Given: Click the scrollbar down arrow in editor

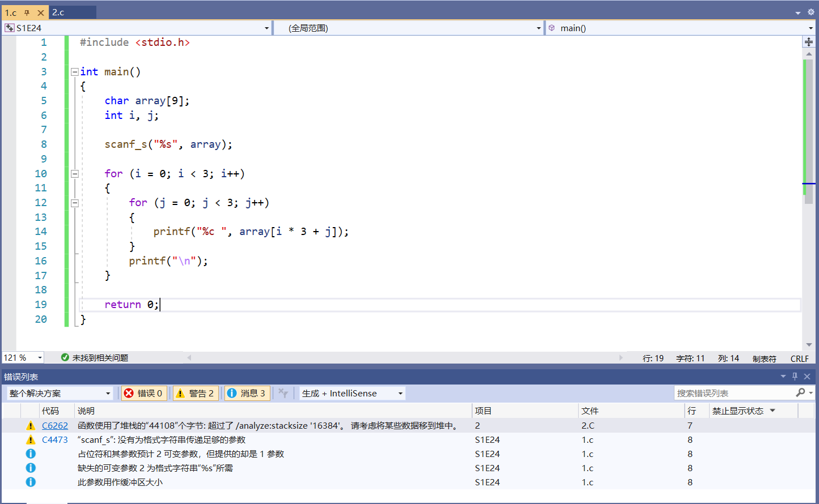Looking at the screenshot, I should click(x=809, y=345).
